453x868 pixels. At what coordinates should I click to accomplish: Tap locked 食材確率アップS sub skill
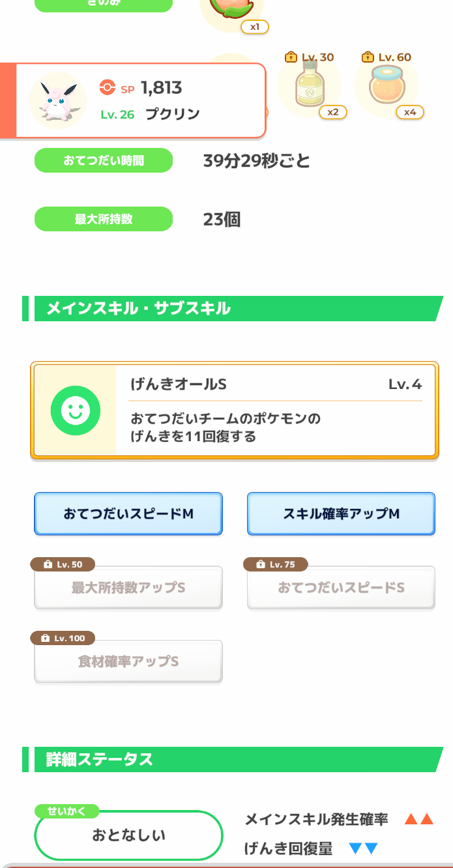coord(128,661)
